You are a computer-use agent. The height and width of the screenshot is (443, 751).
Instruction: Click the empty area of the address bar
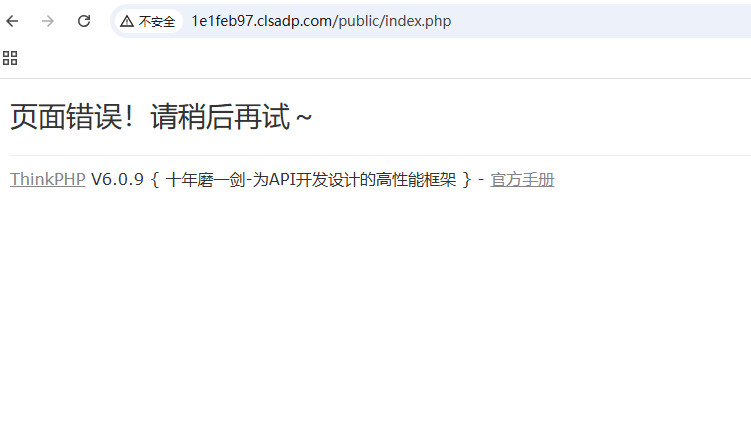point(599,21)
